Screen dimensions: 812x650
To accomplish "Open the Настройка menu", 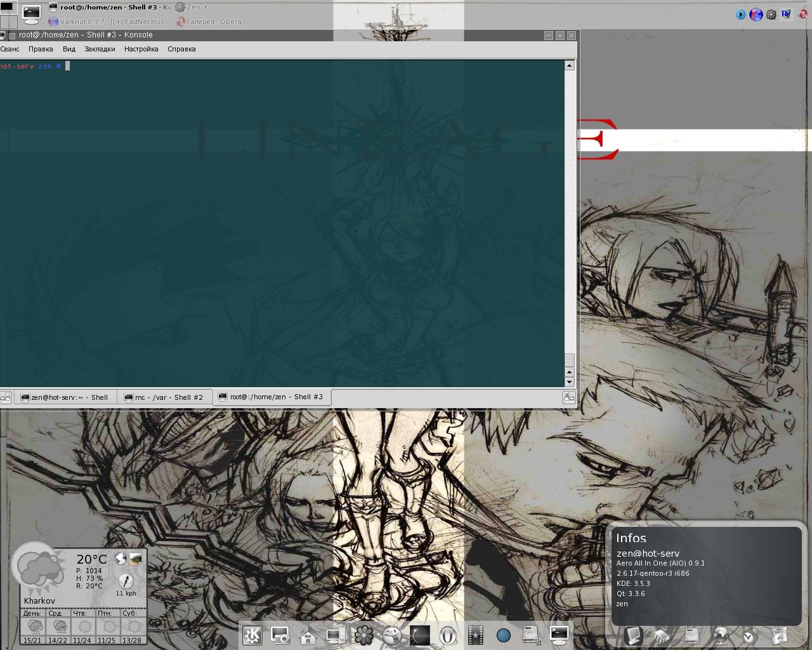I will 141,49.
